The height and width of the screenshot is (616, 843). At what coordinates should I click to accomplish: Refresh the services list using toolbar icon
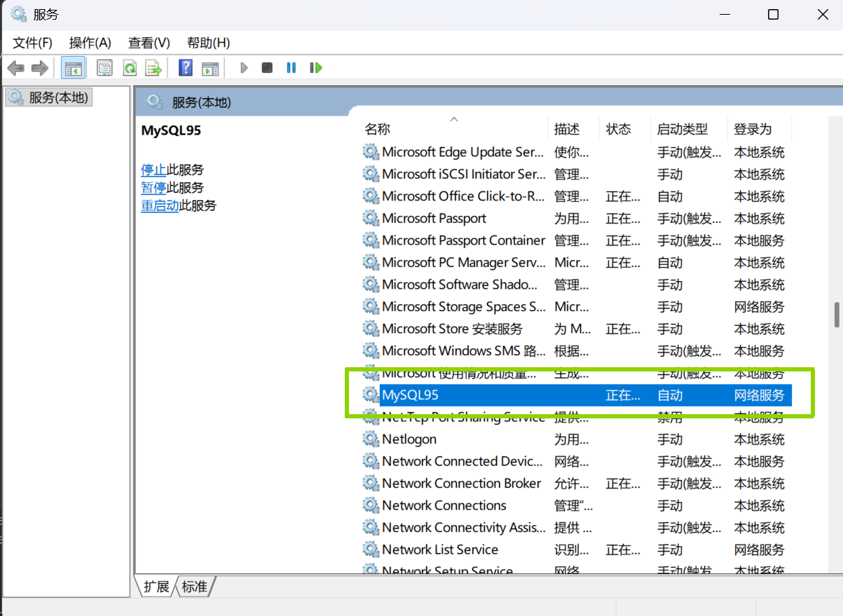[130, 67]
